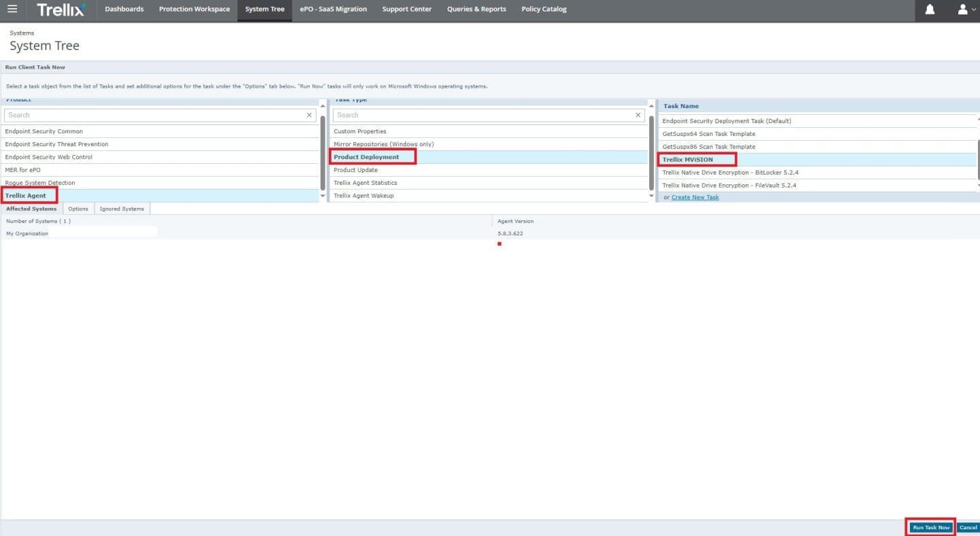Click the Trellix logo
This screenshot has width=980, height=536.
pos(61,10)
